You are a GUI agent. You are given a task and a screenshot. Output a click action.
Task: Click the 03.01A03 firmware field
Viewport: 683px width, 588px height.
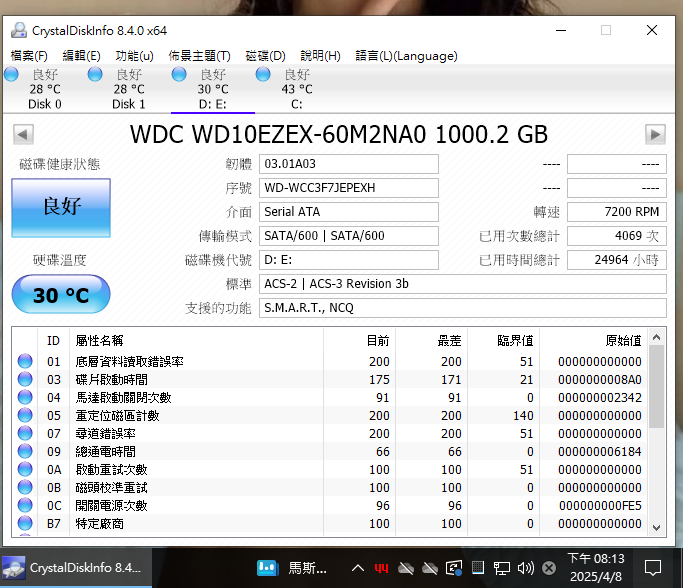click(x=349, y=164)
